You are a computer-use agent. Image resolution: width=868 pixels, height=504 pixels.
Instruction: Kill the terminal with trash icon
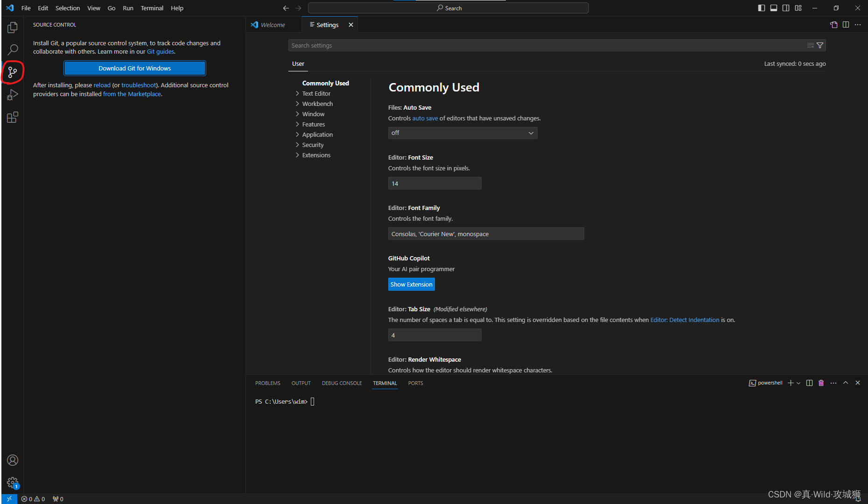(821, 383)
